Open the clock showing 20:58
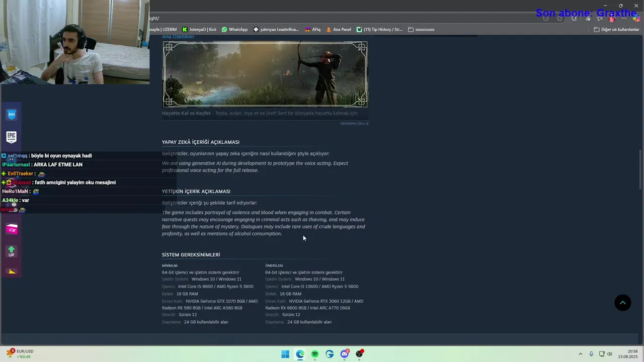This screenshot has width=644, height=362. [629, 354]
